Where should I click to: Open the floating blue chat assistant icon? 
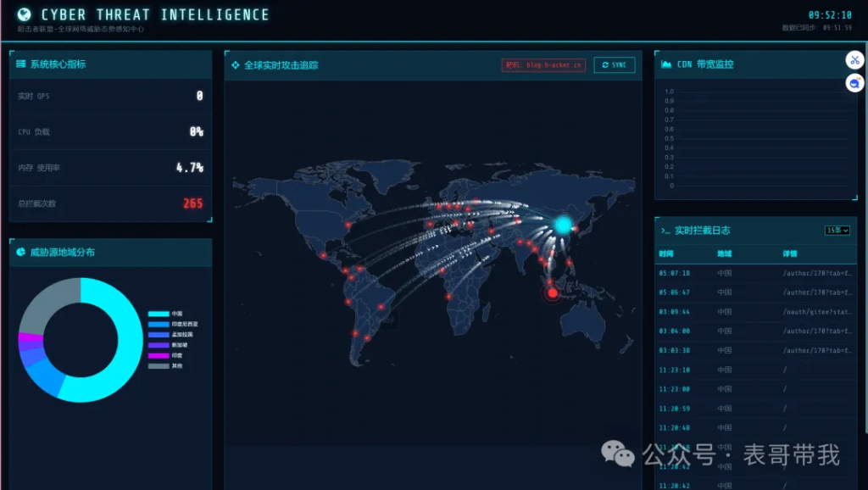(854, 83)
